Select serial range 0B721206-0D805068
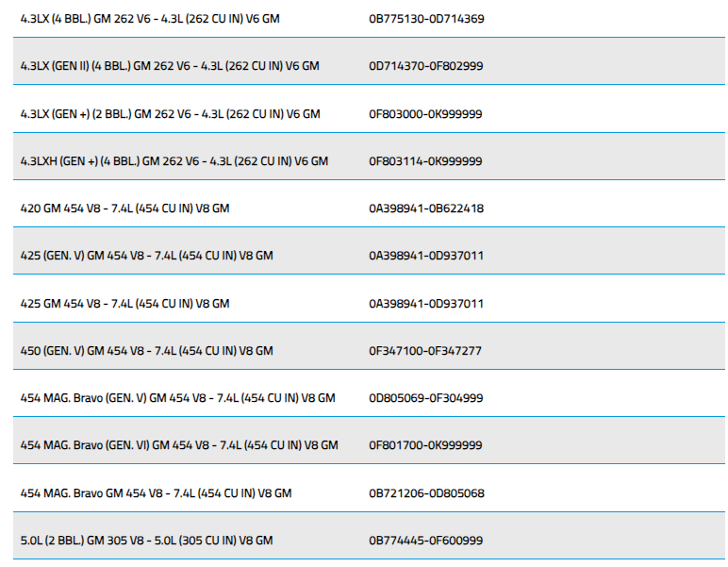This screenshot has width=728, height=567. pyautogui.click(x=426, y=493)
